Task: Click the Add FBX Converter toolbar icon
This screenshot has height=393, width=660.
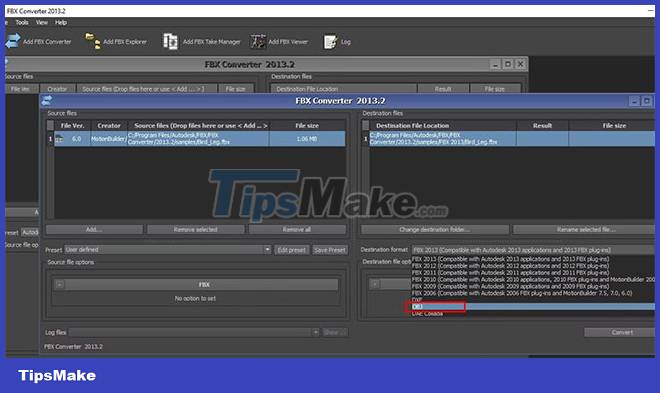Action: (13, 41)
